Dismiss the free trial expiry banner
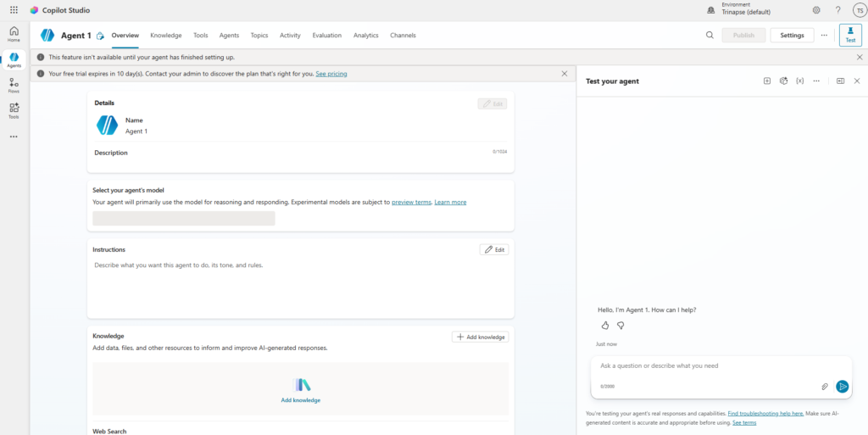The image size is (868, 435). pos(565,74)
